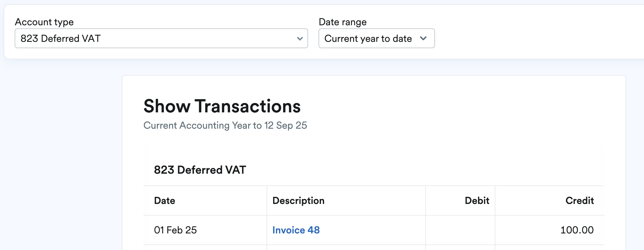Image resolution: width=644 pixels, height=250 pixels.
Task: Select the 823 Deferred VAT account selector
Action: [161, 39]
